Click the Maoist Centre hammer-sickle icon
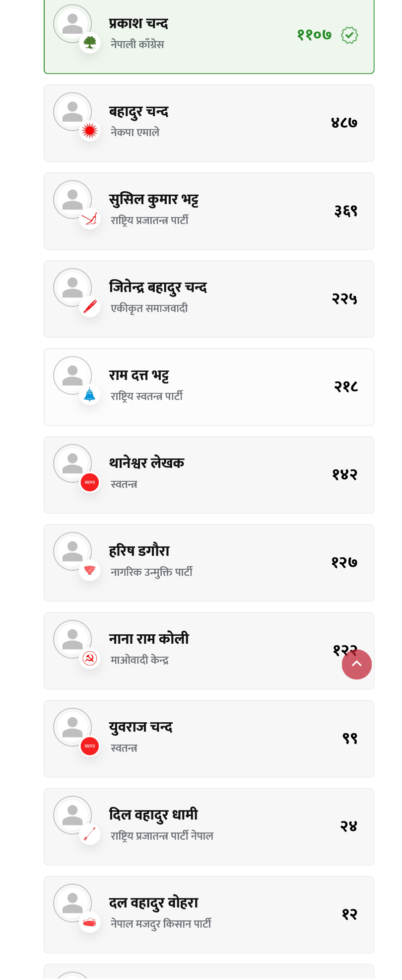402x980 pixels. pyautogui.click(x=90, y=658)
